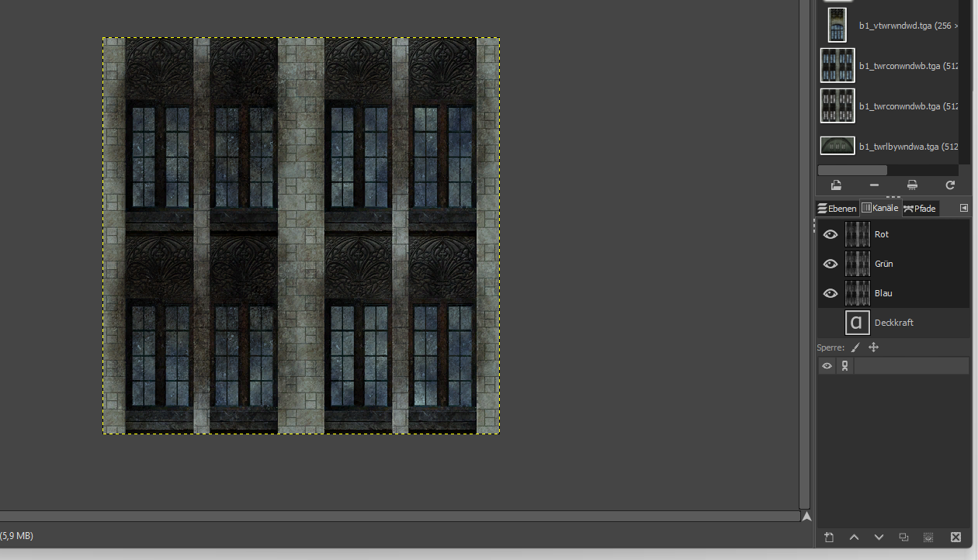Select the Blau channel thumbnail
This screenshot has width=978, height=560.
click(x=858, y=293)
